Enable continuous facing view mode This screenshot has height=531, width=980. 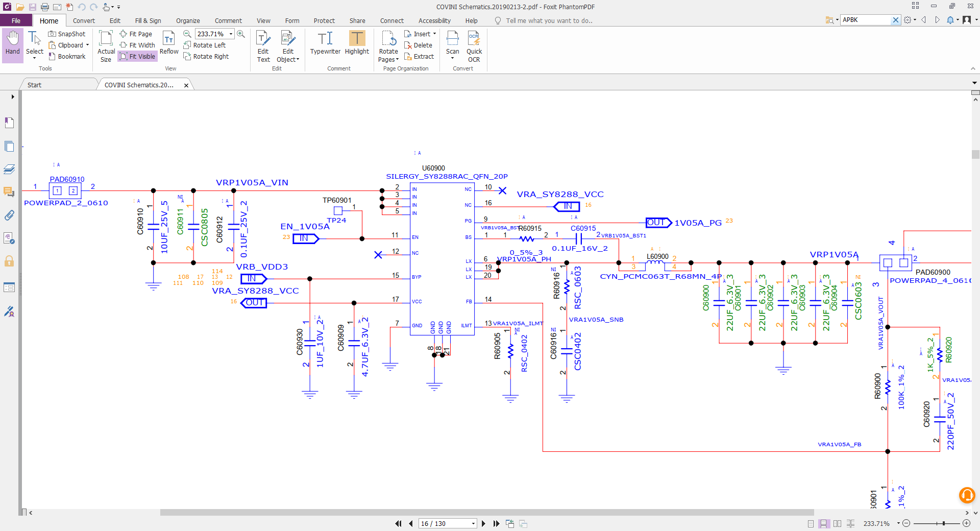coord(850,523)
